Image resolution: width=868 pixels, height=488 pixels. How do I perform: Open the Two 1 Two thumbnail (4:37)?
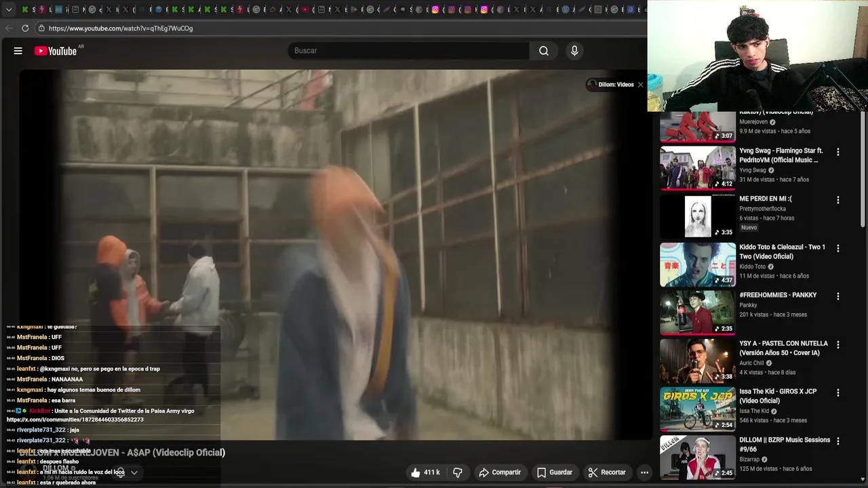[x=698, y=264]
